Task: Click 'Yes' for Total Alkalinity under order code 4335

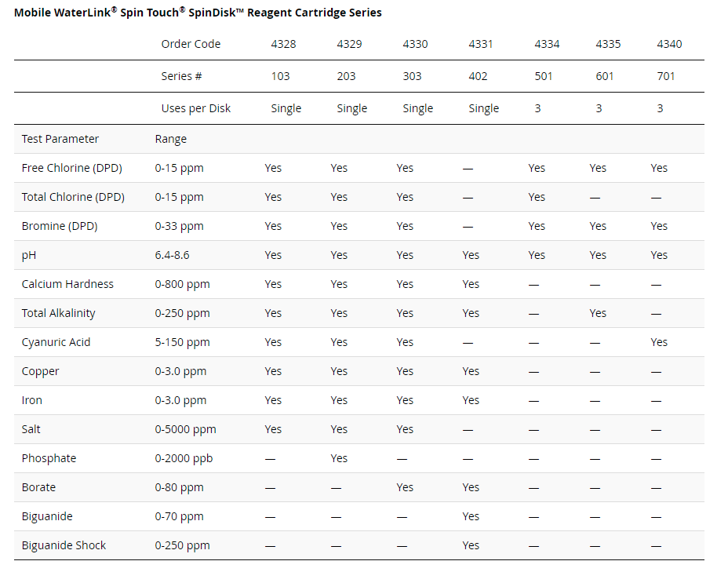Action: coord(598,313)
